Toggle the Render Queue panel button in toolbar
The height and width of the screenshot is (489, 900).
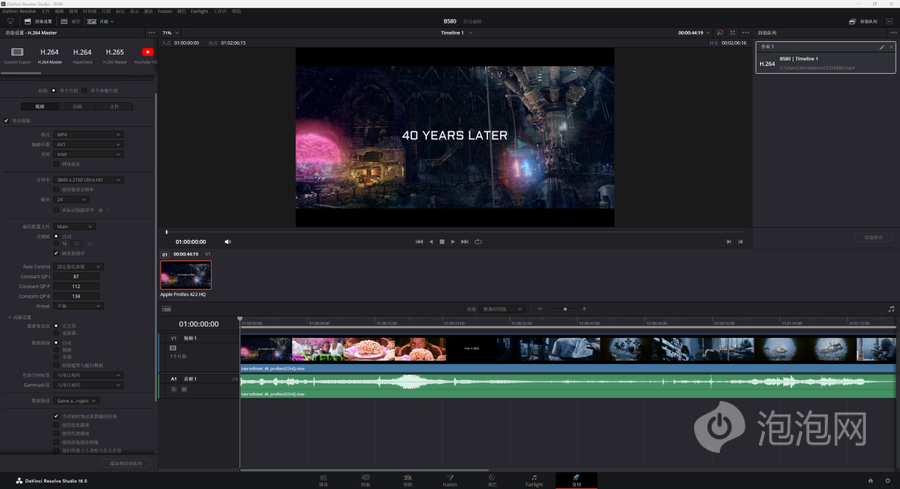(863, 21)
